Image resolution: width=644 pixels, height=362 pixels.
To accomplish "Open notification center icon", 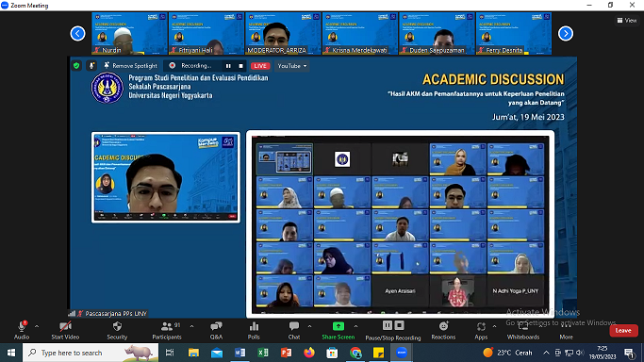I will (x=630, y=353).
